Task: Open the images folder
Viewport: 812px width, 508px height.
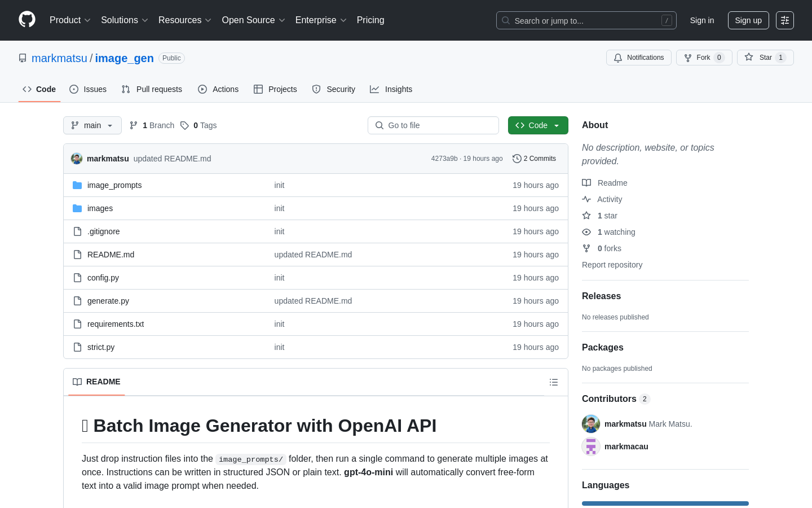Action: pyautogui.click(x=100, y=208)
